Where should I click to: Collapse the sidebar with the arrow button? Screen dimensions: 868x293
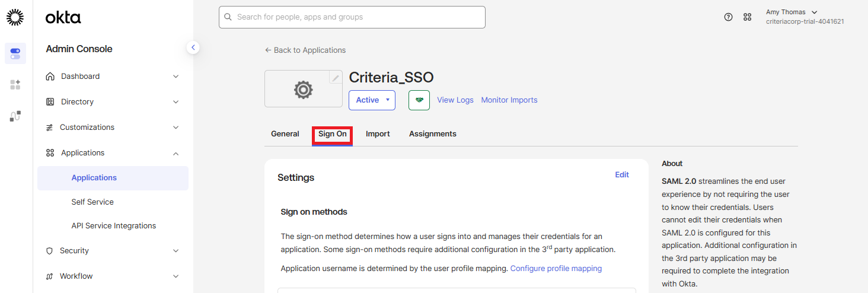coord(193,47)
